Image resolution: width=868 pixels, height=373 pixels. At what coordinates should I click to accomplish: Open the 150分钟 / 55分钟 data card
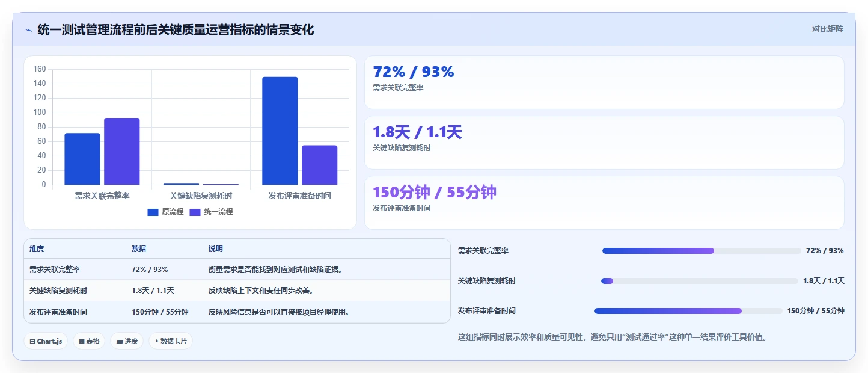pyautogui.click(x=604, y=203)
